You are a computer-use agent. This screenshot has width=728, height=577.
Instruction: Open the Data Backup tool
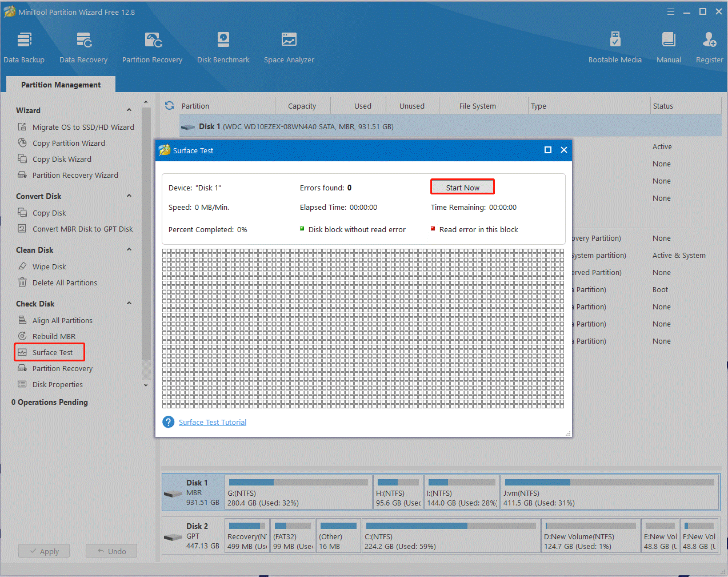pyautogui.click(x=24, y=47)
